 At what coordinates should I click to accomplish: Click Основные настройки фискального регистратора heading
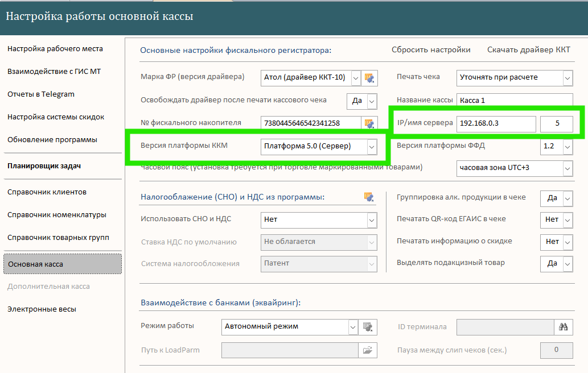(x=236, y=50)
